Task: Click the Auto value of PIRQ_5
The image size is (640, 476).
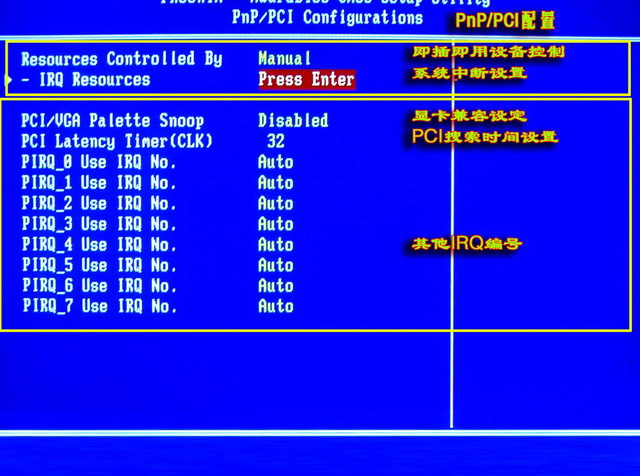Action: click(x=275, y=265)
